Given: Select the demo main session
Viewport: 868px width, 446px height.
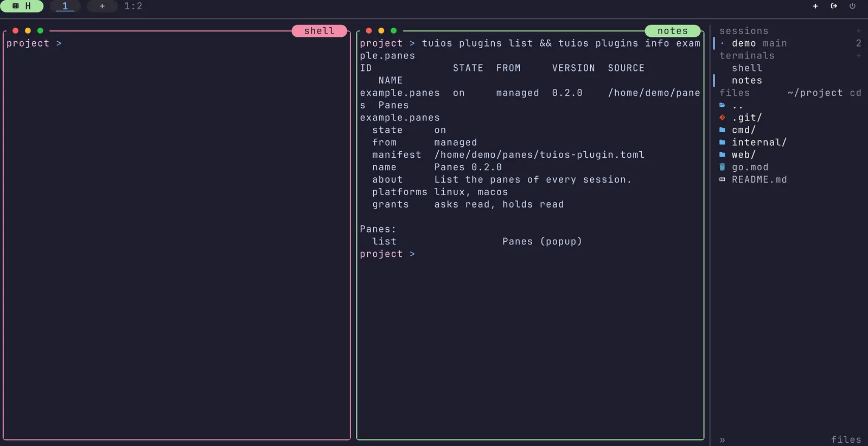Looking at the screenshot, I should click(759, 43).
